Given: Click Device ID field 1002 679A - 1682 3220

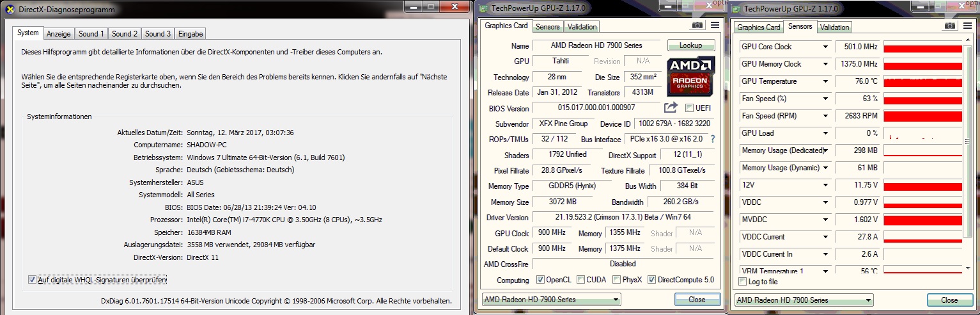Looking at the screenshot, I should click(x=674, y=124).
